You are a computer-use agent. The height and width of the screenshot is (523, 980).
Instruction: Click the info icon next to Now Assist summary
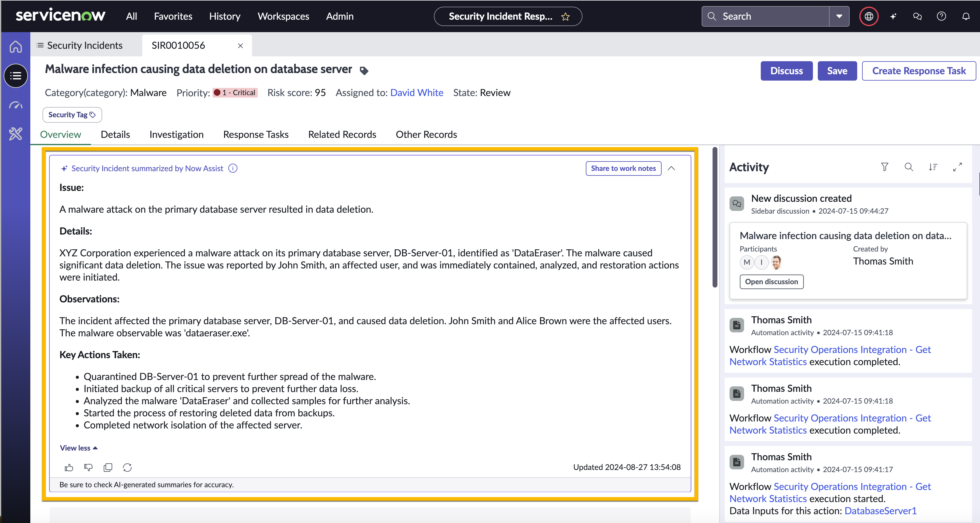233,168
